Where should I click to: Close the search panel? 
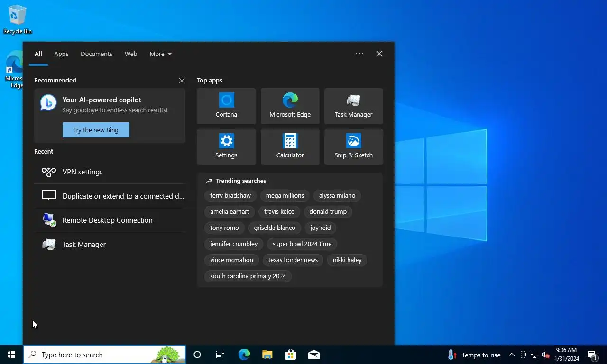[379, 54]
